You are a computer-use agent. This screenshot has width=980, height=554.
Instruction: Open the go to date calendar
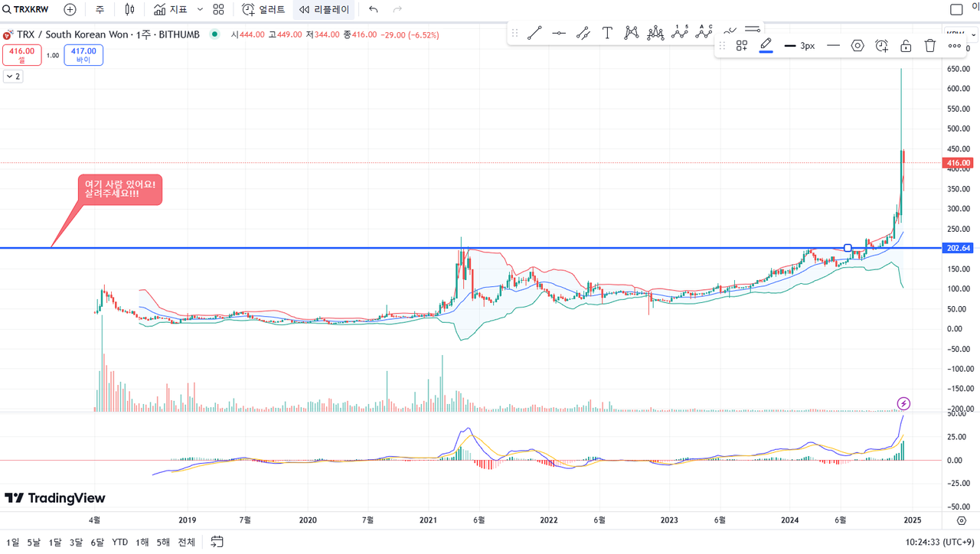click(217, 542)
